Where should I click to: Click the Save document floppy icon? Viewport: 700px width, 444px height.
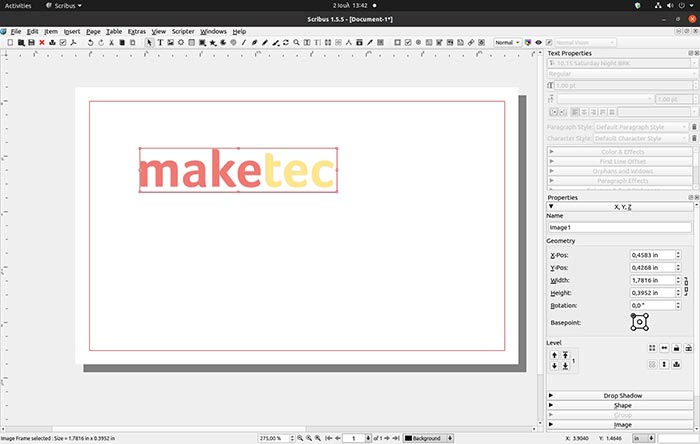coord(31,42)
